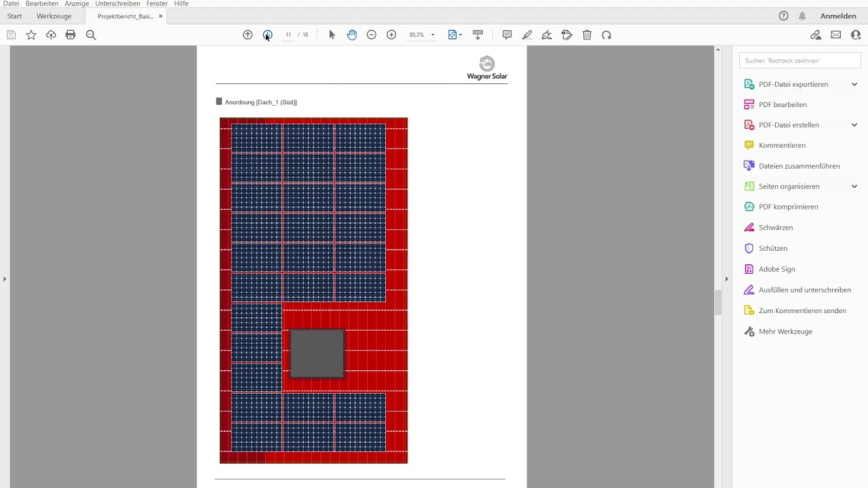Viewport: 868px width, 488px height.
Task: Go to previous page arrow
Action: tap(248, 35)
